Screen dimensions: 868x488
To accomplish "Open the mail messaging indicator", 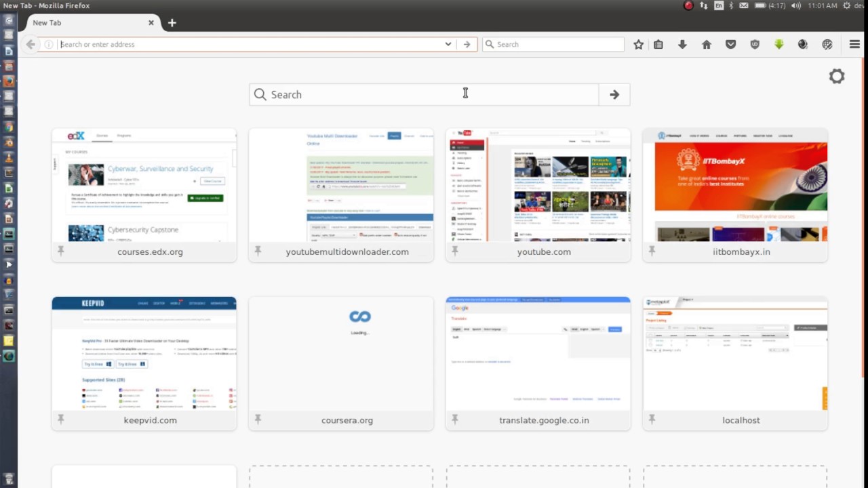I will [744, 5].
